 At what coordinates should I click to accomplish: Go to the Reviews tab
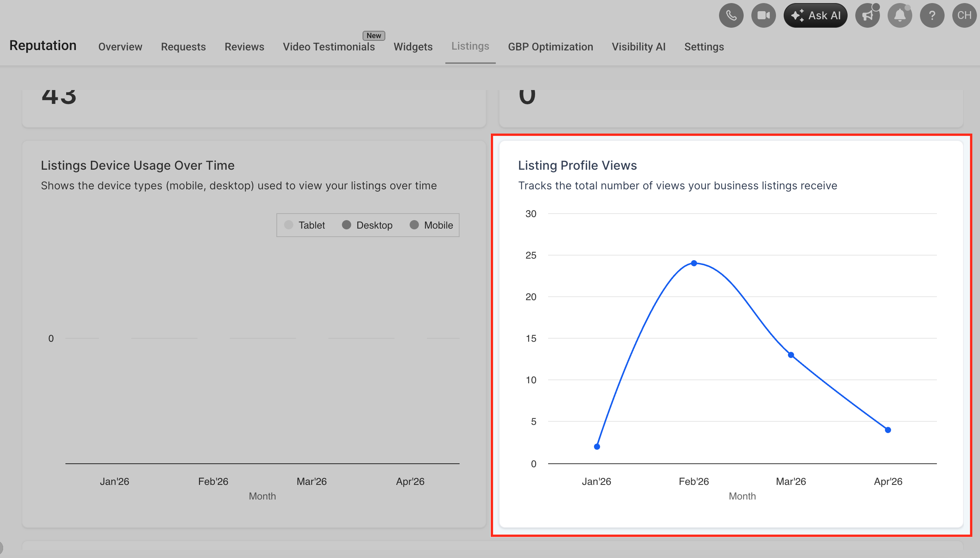click(244, 47)
